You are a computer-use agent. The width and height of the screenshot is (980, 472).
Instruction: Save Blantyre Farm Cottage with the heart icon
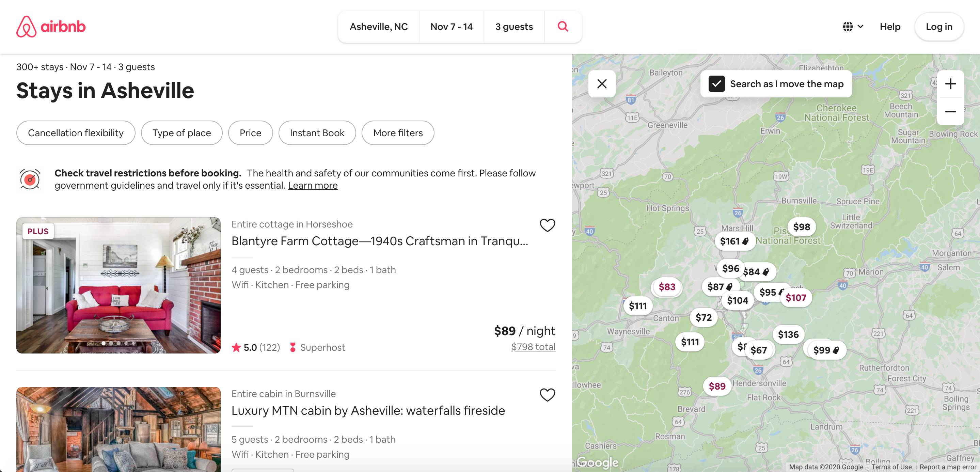547,225
